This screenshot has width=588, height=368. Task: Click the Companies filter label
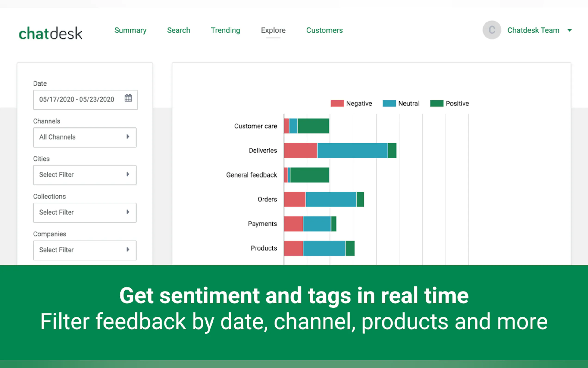pyautogui.click(x=50, y=234)
